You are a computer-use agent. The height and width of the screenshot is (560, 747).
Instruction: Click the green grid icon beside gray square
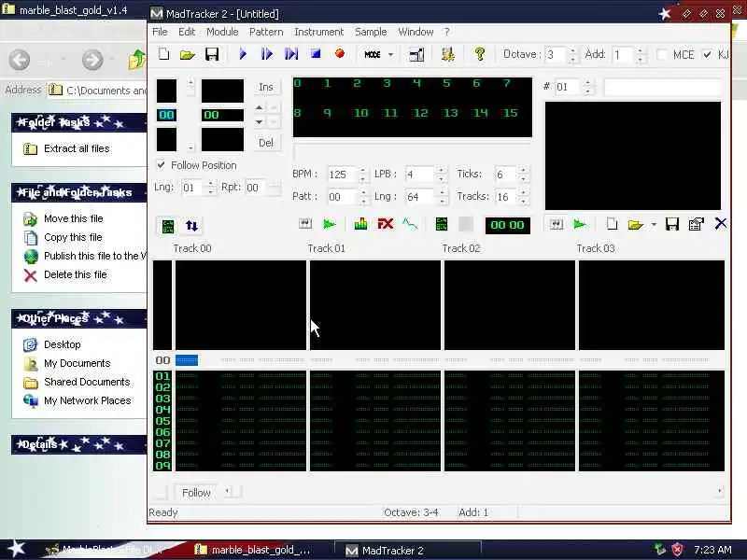pos(442,224)
